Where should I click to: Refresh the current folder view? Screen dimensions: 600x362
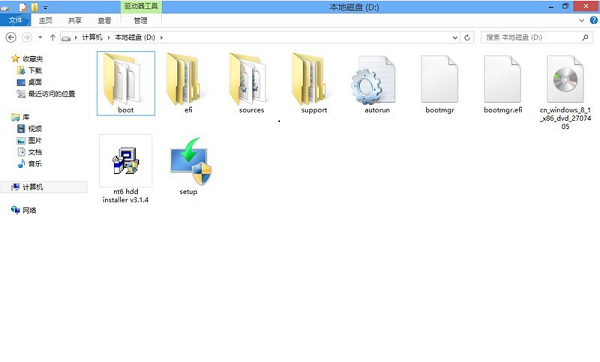coord(467,38)
